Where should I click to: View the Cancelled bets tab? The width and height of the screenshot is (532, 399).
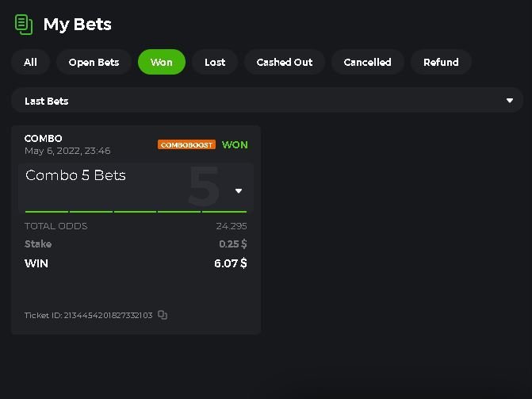pyautogui.click(x=367, y=62)
